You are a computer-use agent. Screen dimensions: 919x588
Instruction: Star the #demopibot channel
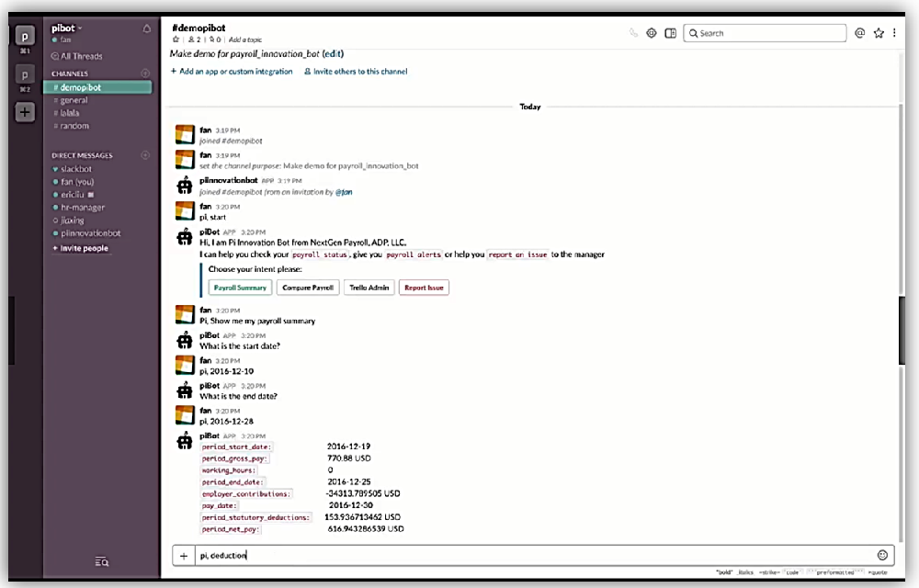[175, 40]
